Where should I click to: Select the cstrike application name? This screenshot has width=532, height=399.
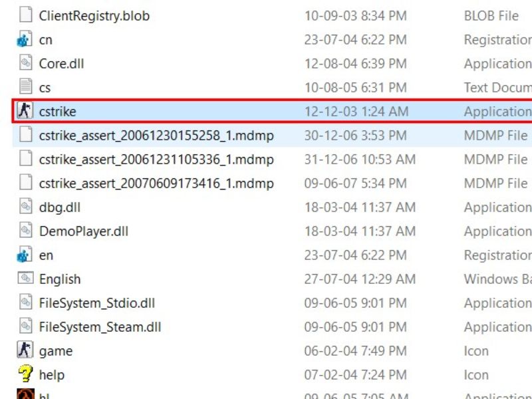[x=57, y=112]
